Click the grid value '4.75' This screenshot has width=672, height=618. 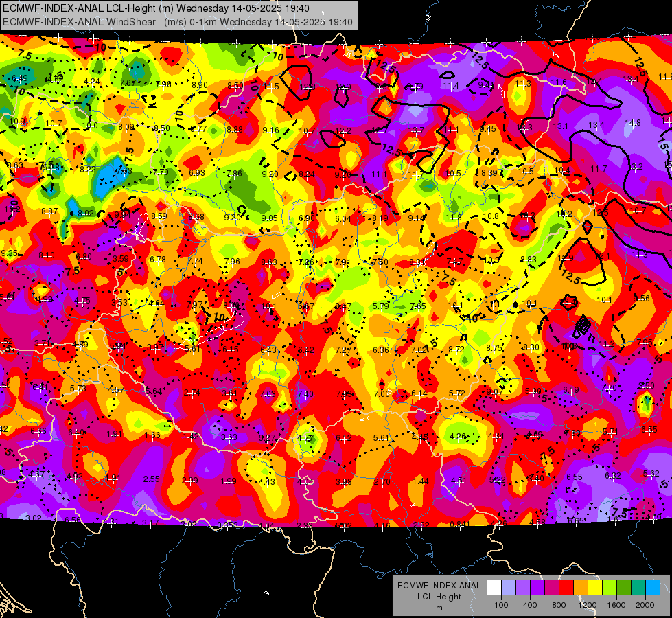tap(82, 301)
